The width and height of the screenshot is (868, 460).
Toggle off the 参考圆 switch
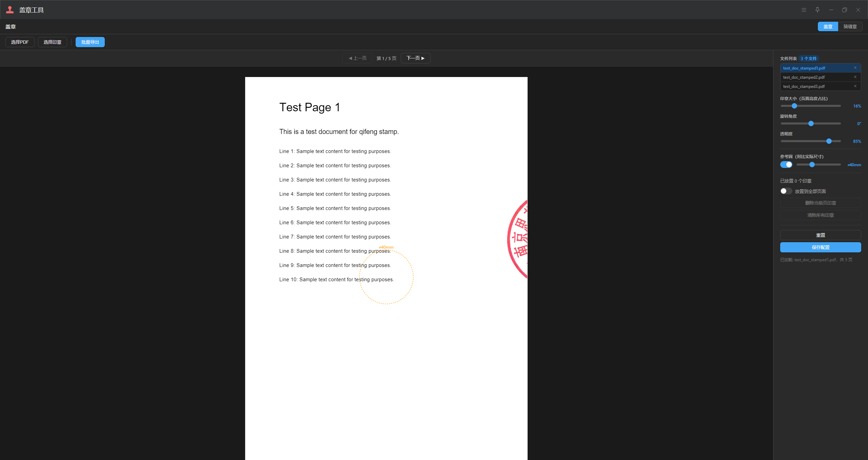[x=786, y=165]
